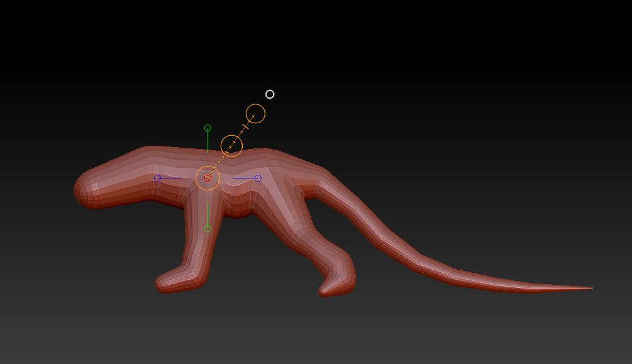This screenshot has height=364, width=632.
Task: Click the red slashed marker inside the bottom orange ring
Action: [x=206, y=179]
